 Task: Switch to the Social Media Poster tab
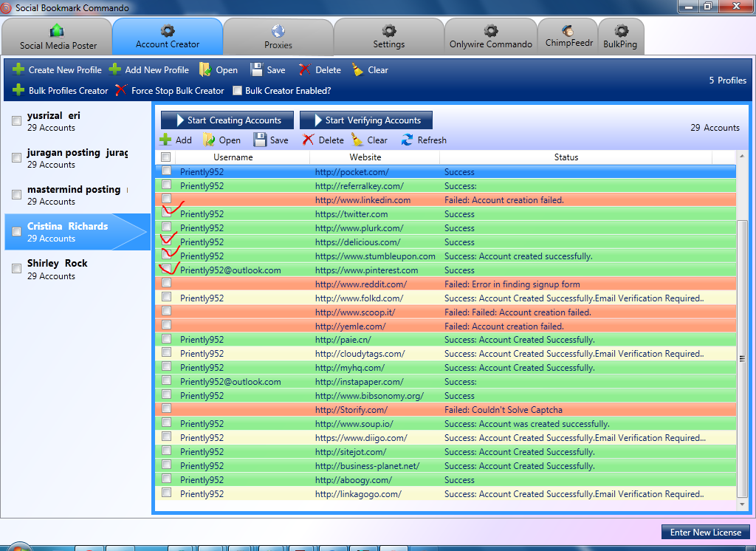click(x=57, y=37)
